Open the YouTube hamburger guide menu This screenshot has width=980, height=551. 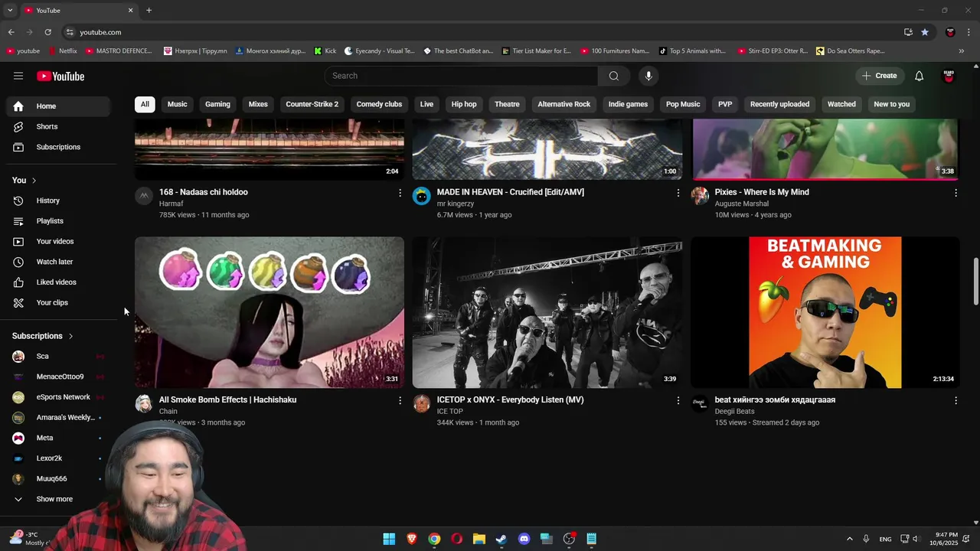pyautogui.click(x=18, y=76)
